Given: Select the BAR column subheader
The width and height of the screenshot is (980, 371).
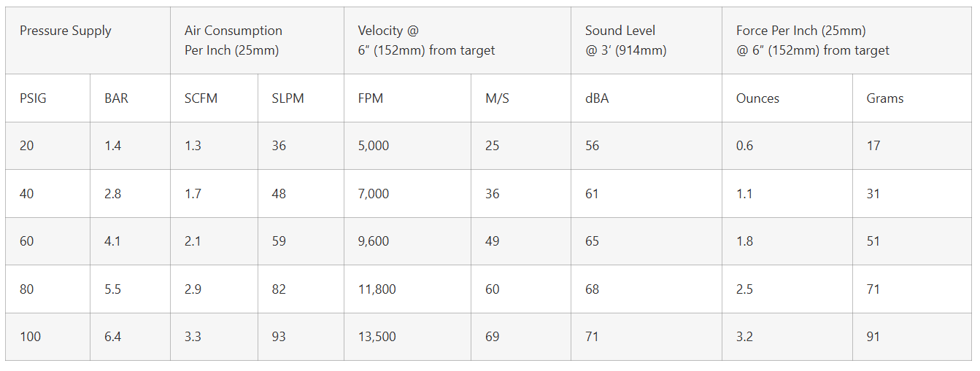Looking at the screenshot, I should 116,98.
